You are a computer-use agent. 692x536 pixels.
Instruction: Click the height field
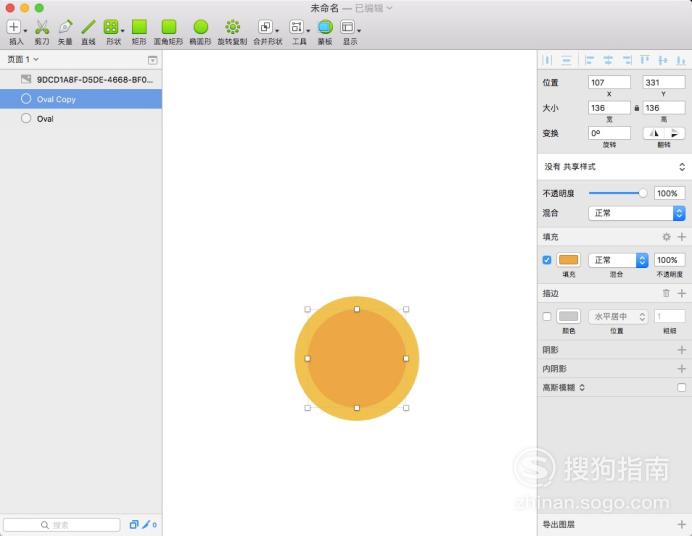click(664, 108)
